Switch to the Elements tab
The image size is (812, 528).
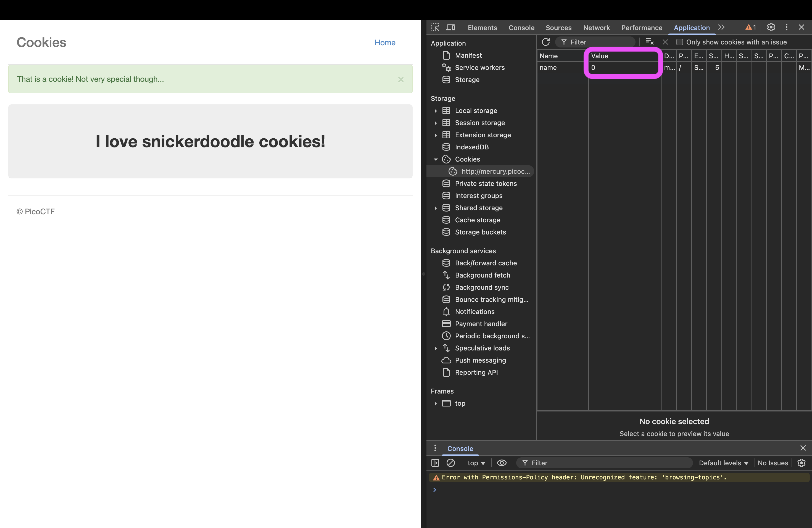pyautogui.click(x=482, y=28)
